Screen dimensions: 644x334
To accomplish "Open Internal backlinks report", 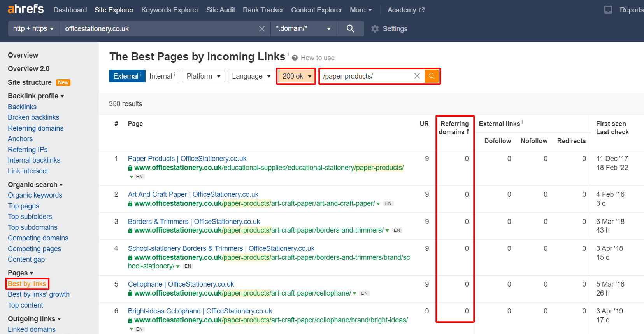I will tap(34, 160).
